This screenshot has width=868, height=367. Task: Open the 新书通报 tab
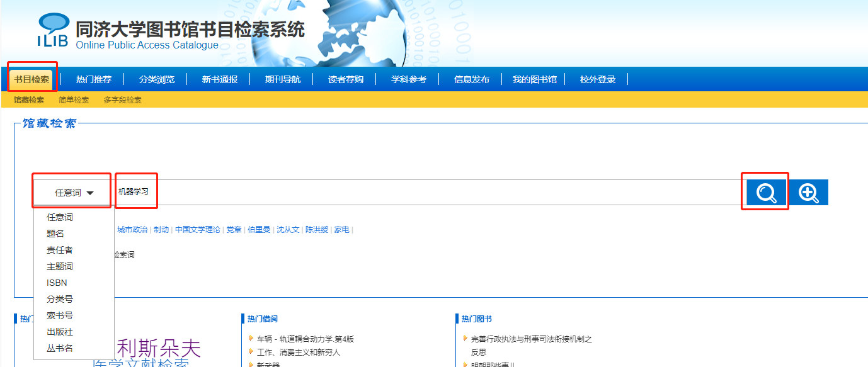point(220,79)
